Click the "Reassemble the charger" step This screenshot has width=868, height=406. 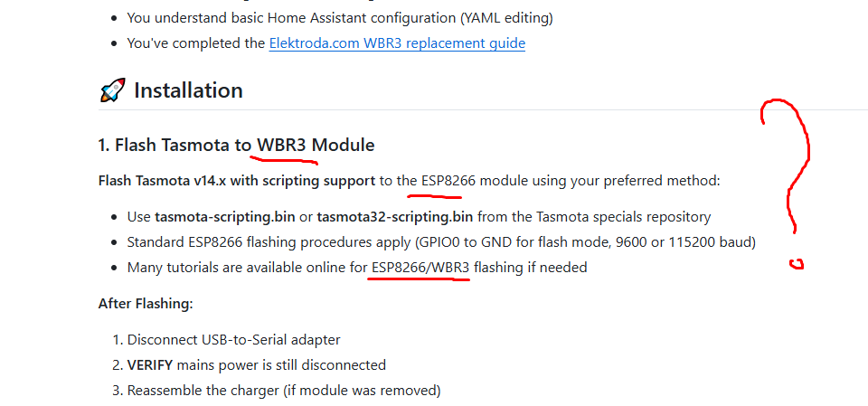tap(284, 391)
